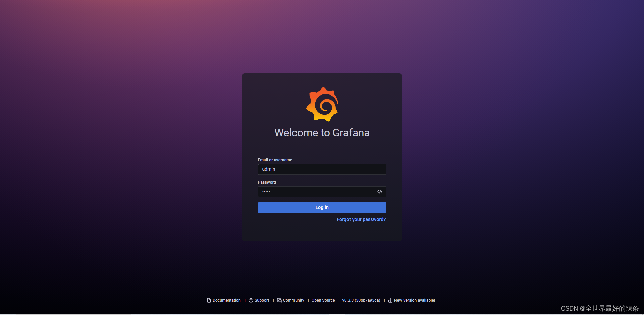Open the Documentation footer link
This screenshot has height=315, width=644.
226,300
